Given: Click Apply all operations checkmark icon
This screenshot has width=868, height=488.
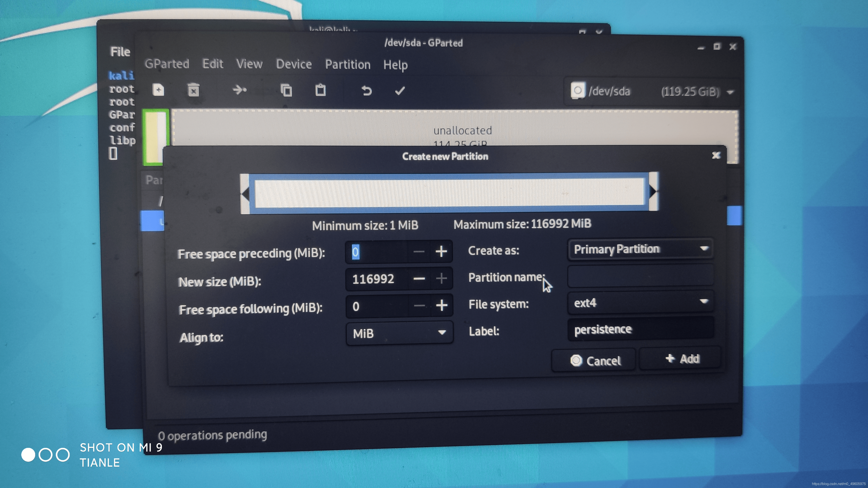Looking at the screenshot, I should (x=400, y=91).
